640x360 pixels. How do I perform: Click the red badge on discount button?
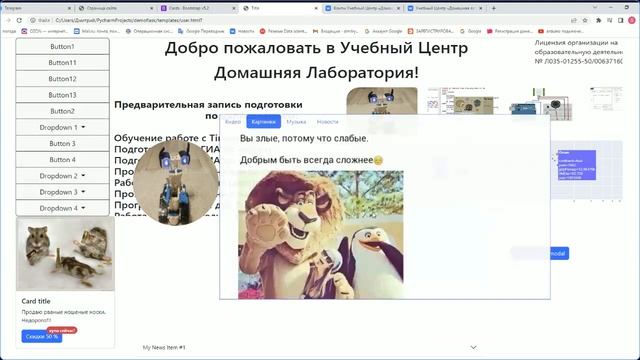click(x=62, y=330)
